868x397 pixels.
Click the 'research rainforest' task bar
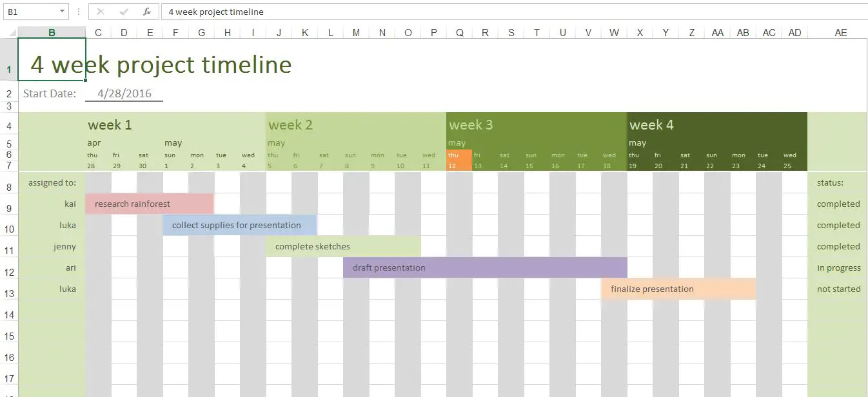coord(150,204)
